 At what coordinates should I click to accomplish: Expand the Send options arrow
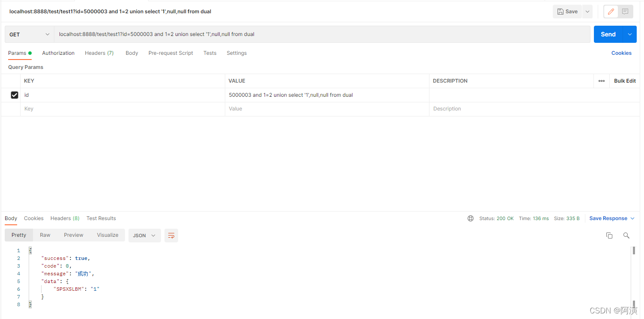point(629,34)
